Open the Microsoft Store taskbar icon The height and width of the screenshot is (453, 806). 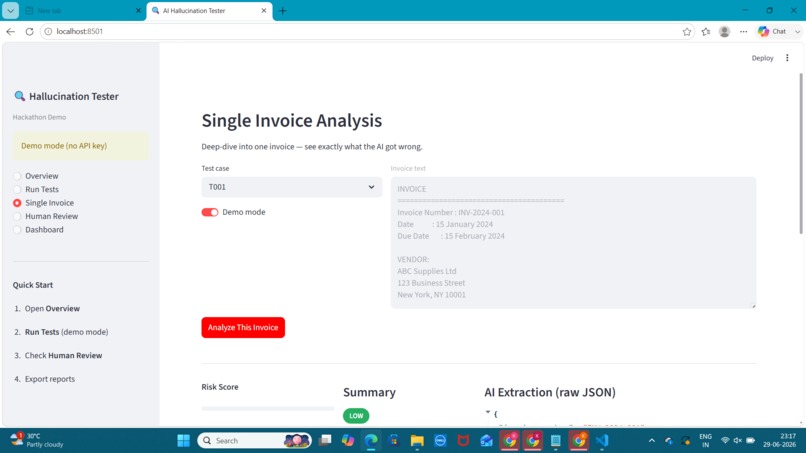tap(394, 441)
